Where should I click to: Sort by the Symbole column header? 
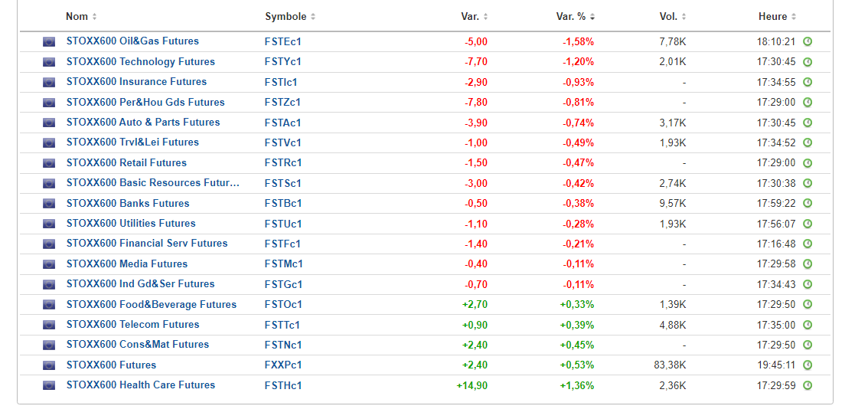290,17
